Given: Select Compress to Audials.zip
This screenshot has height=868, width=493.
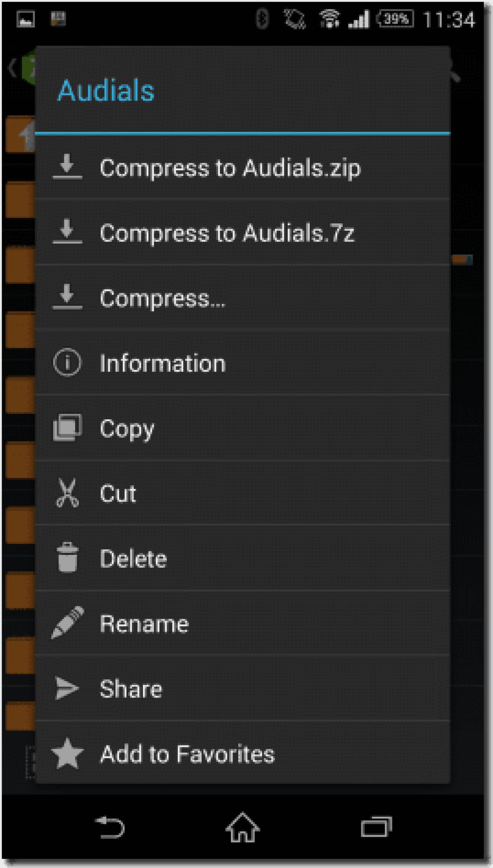Looking at the screenshot, I should [230, 168].
